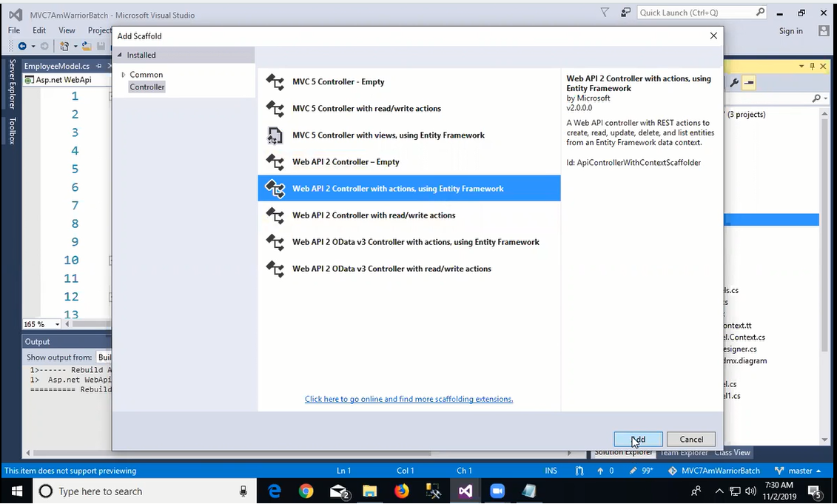837x504 pixels.
Task: Open Zoom from the taskbar
Action: pos(497,491)
